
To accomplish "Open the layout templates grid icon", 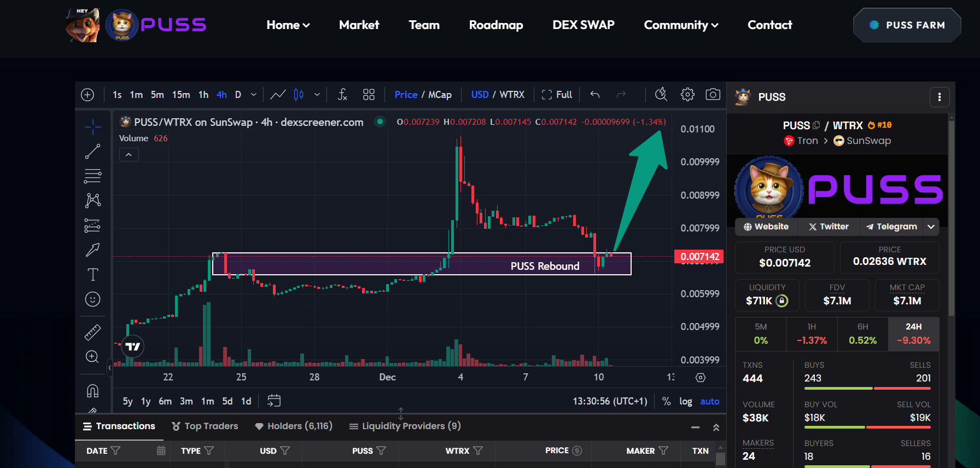I will coord(369,95).
